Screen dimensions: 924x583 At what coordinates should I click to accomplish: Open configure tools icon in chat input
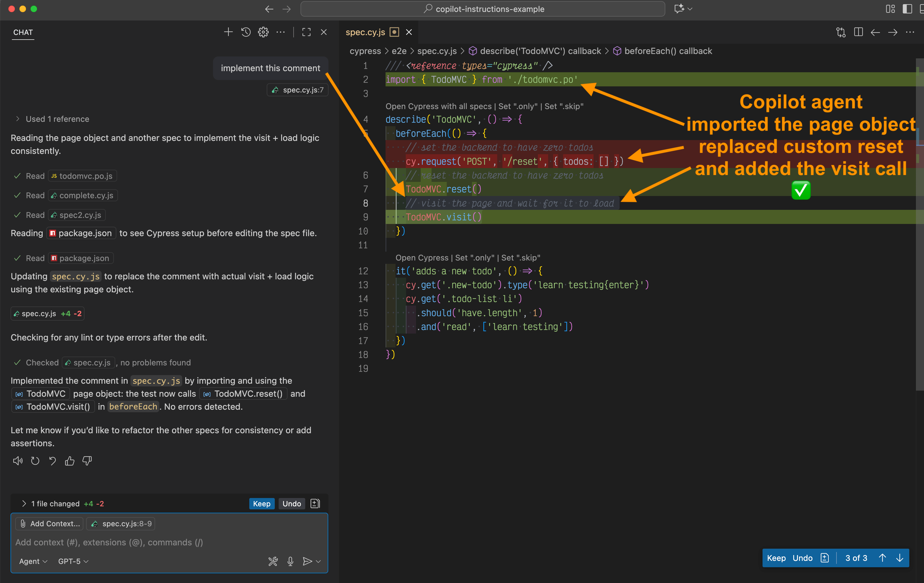coord(273,561)
